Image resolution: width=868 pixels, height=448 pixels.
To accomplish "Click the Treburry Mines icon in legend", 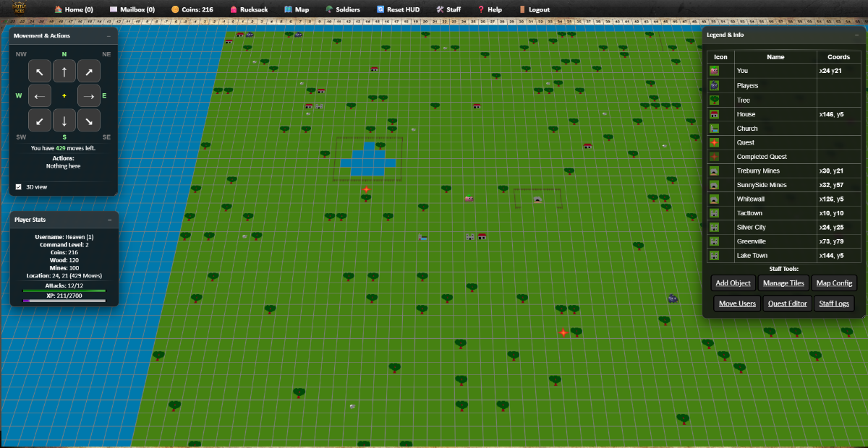I will 714,171.
